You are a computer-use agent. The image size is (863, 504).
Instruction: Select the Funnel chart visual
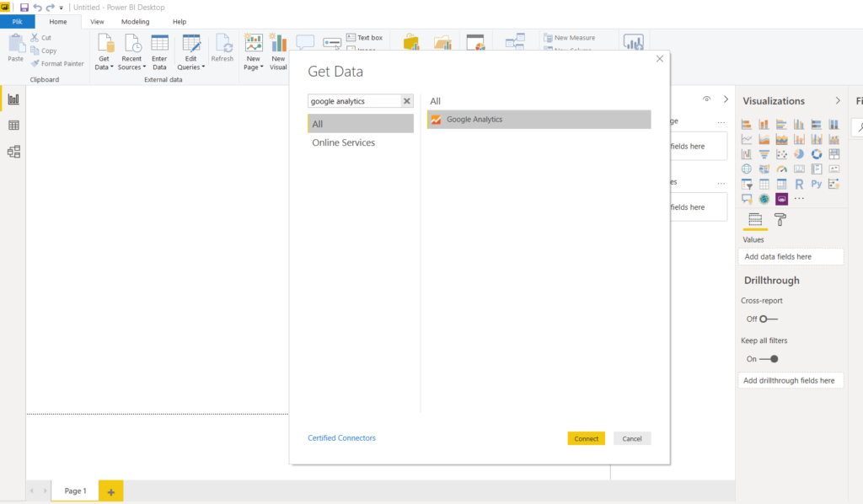tap(764, 154)
